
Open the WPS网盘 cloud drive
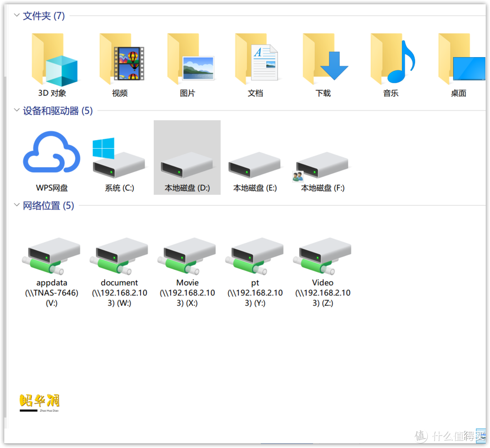pos(51,154)
